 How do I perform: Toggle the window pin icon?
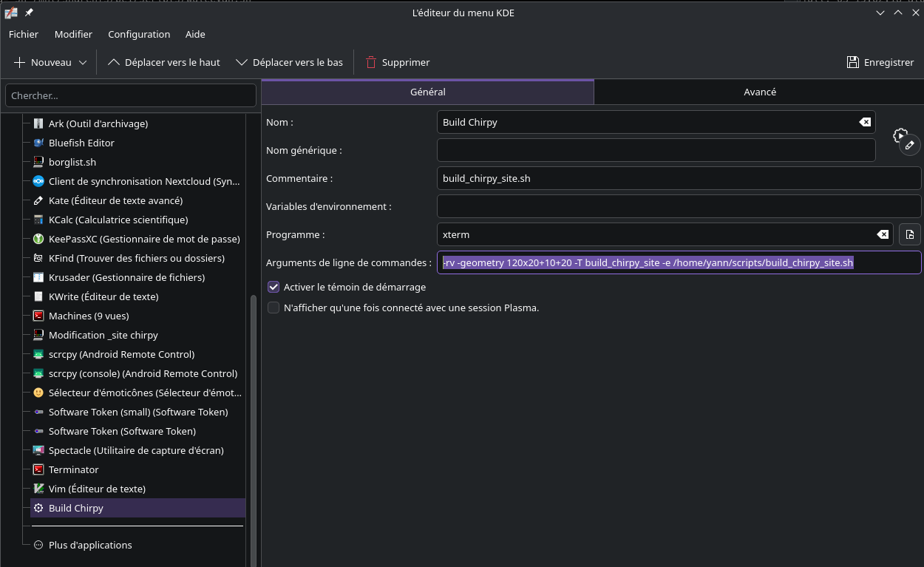30,13
